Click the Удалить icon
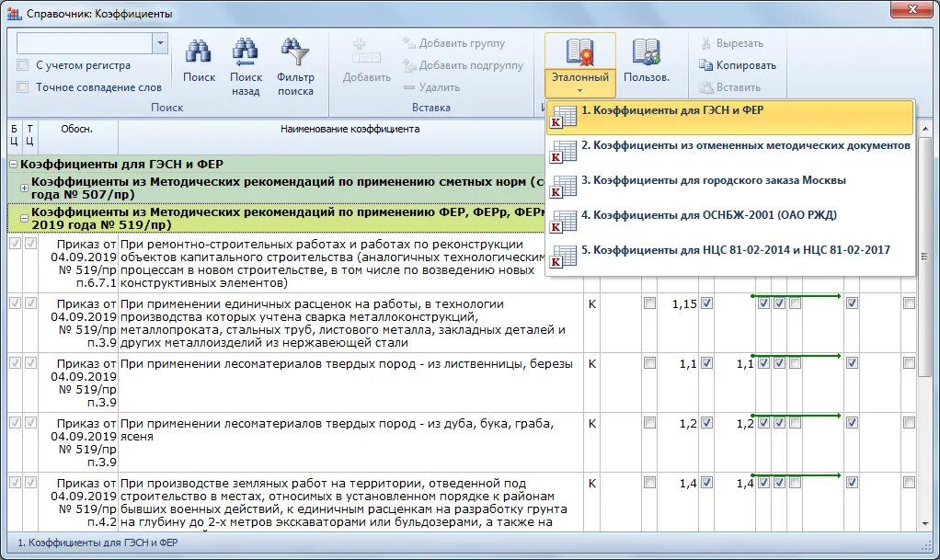Image resolution: width=940 pixels, height=560 pixels. (409, 87)
